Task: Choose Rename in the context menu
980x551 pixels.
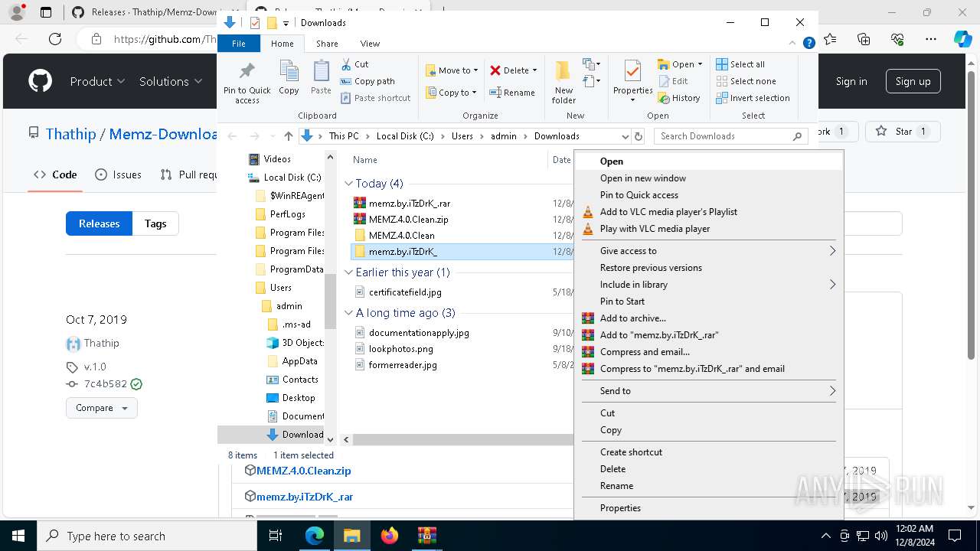Action: point(709,486)
